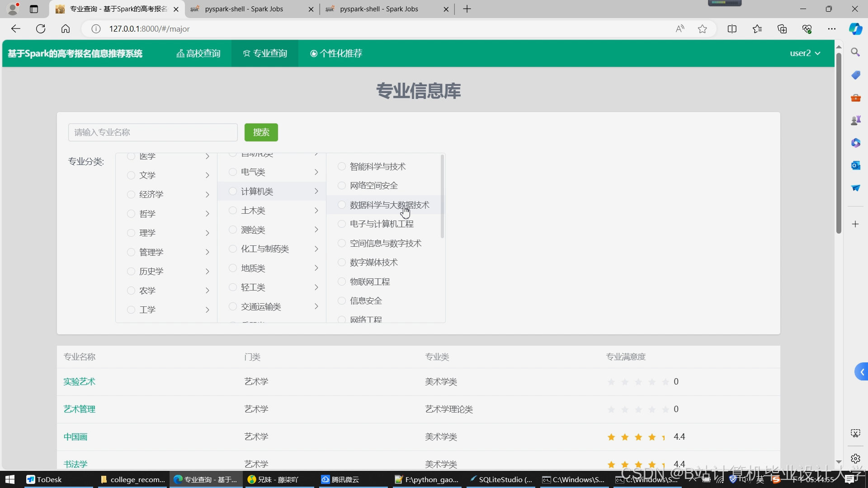Expand the 经济学 category arrow
Screen dimensions: 868x488
208,194
